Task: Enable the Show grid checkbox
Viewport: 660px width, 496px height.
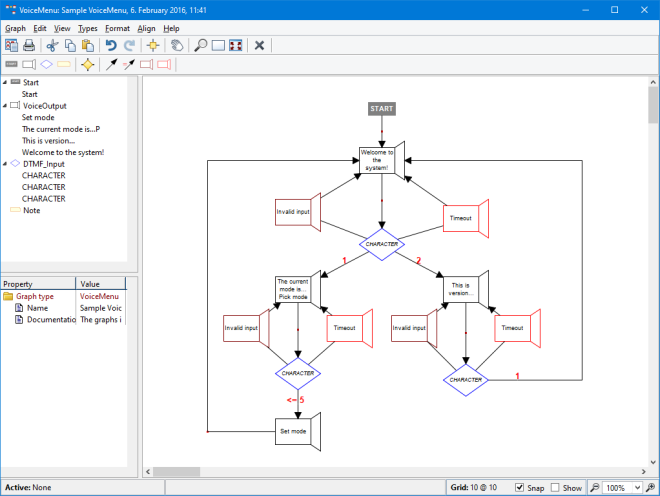Action: (557, 488)
